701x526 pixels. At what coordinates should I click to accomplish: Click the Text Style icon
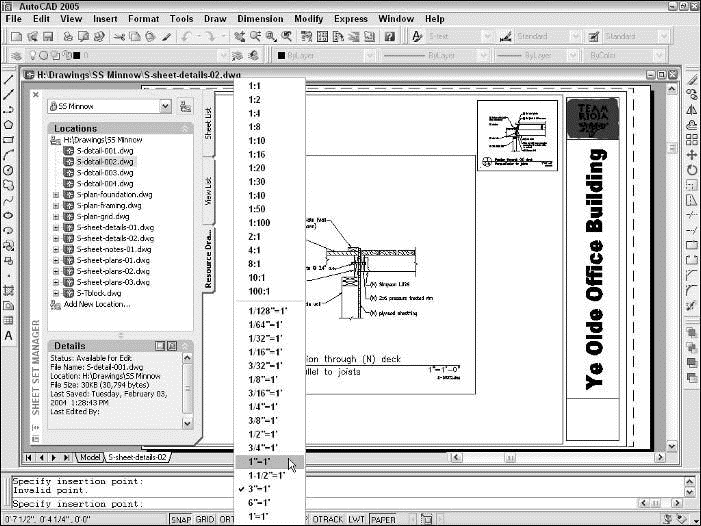click(x=417, y=36)
